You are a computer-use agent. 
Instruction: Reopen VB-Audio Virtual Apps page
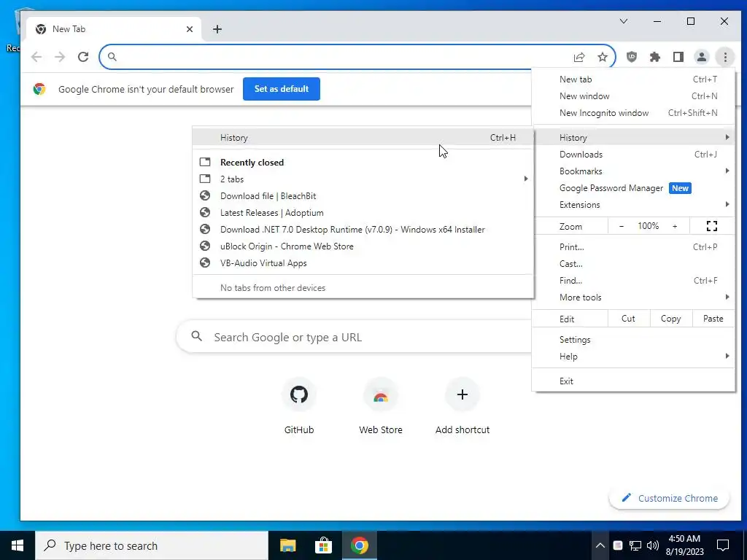[x=363, y=262]
